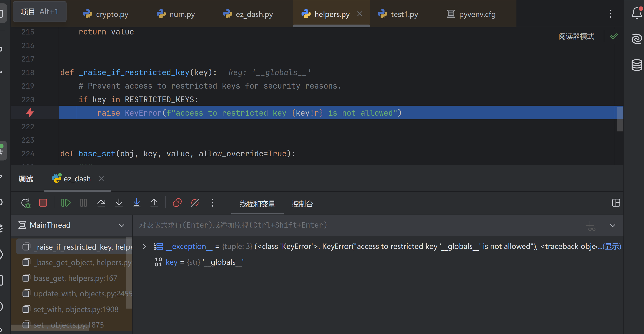The width and height of the screenshot is (644, 334).
Task: Click the debug layout settings icon
Action: 616,203
